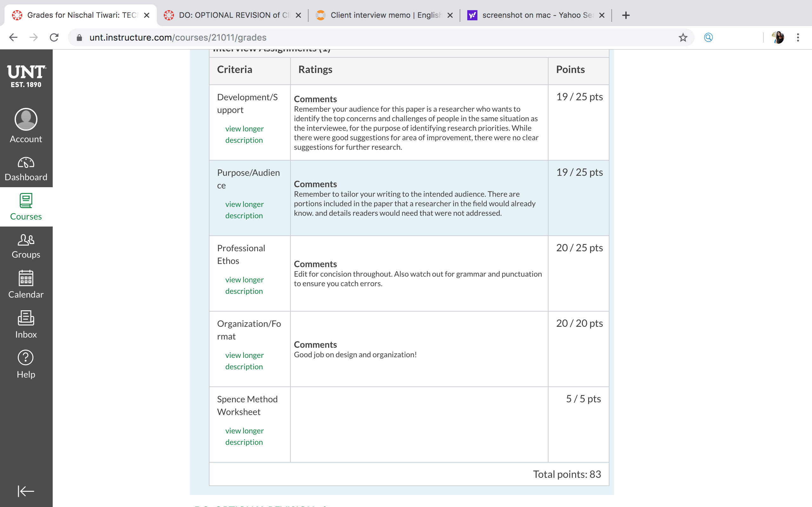This screenshot has width=812, height=507.
Task: Click the 'Edit for concision throughout' comment
Action: [x=417, y=279]
